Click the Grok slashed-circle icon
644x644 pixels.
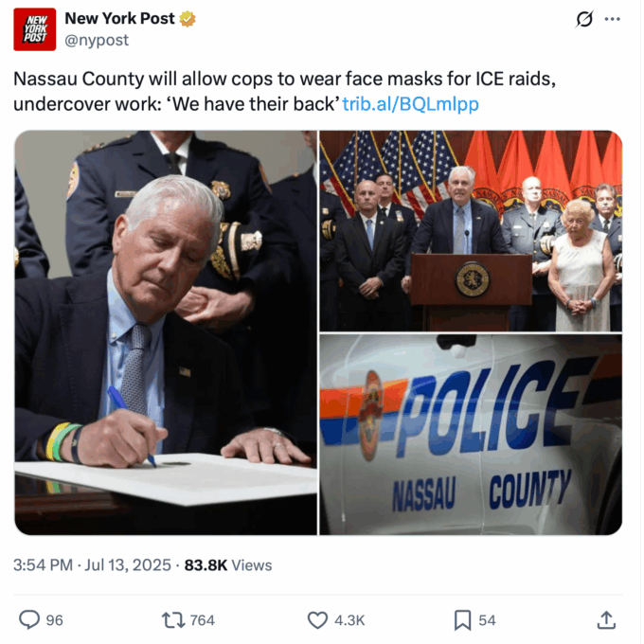point(584,19)
